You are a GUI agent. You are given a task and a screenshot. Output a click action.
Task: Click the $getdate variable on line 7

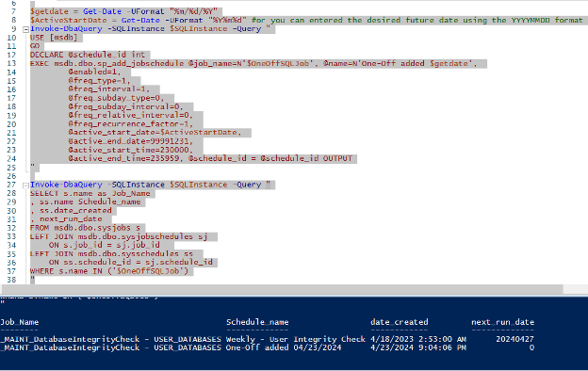49,11
